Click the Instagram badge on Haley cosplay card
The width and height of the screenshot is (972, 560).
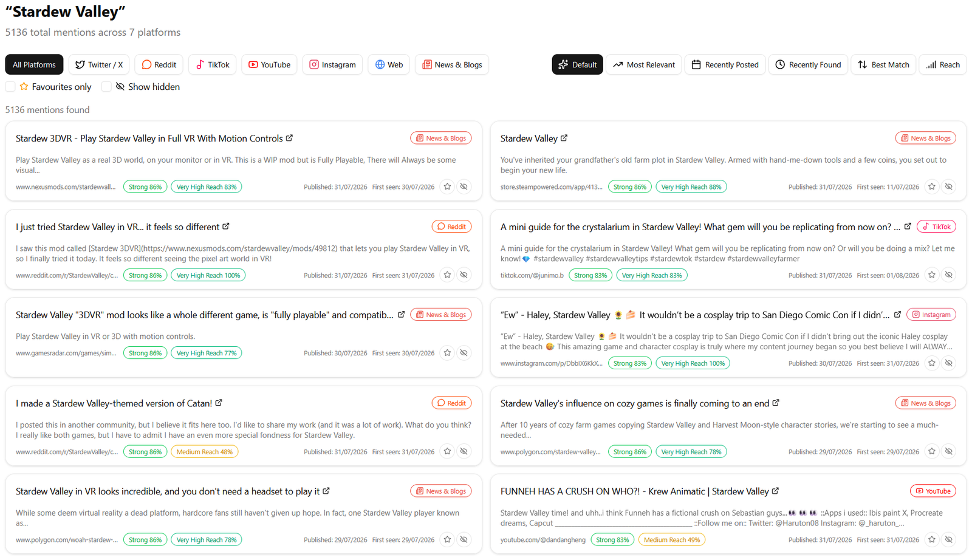[931, 315]
